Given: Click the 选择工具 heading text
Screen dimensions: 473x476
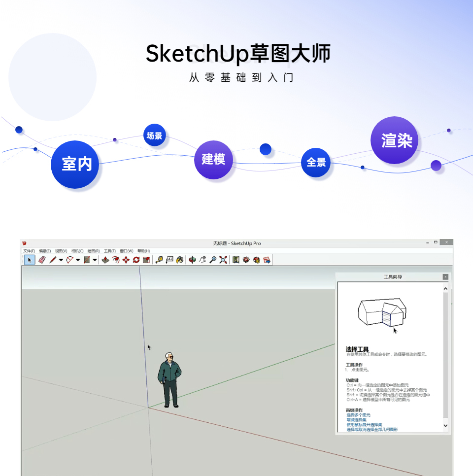Looking at the screenshot, I should pyautogui.click(x=357, y=349).
